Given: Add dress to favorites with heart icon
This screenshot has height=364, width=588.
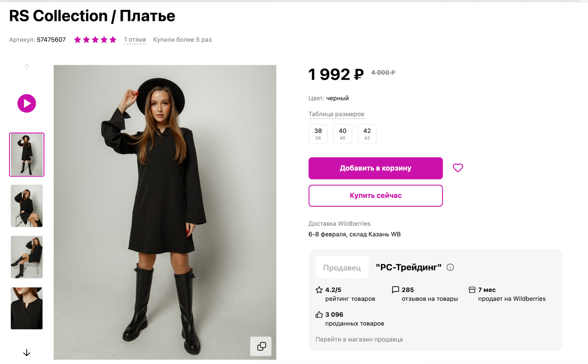Looking at the screenshot, I should pos(458,168).
